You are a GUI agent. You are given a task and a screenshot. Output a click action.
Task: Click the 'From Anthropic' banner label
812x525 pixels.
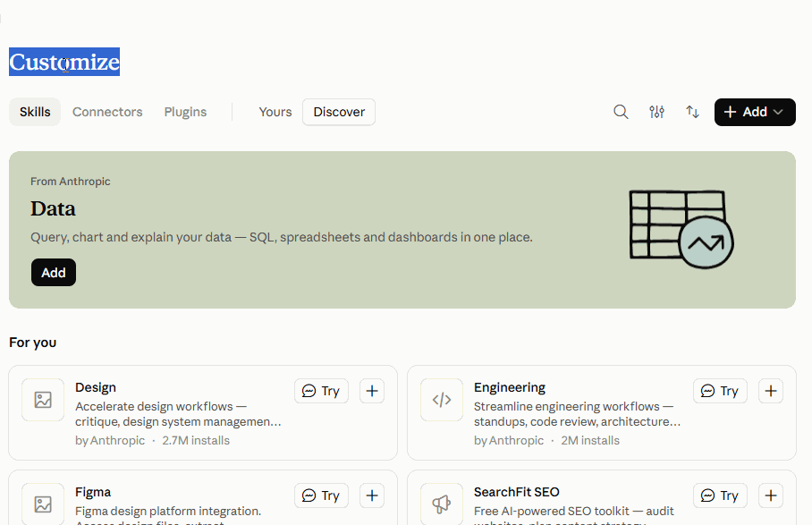pyautogui.click(x=71, y=182)
